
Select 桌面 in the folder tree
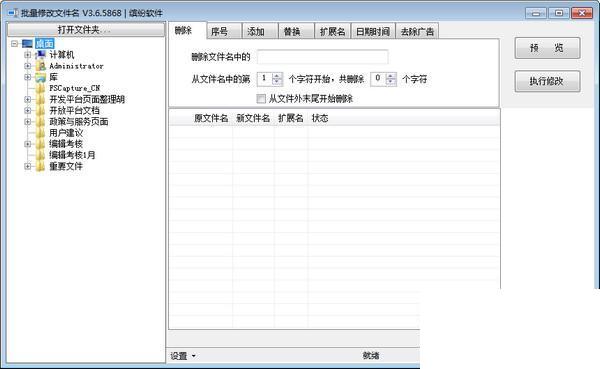[45, 44]
